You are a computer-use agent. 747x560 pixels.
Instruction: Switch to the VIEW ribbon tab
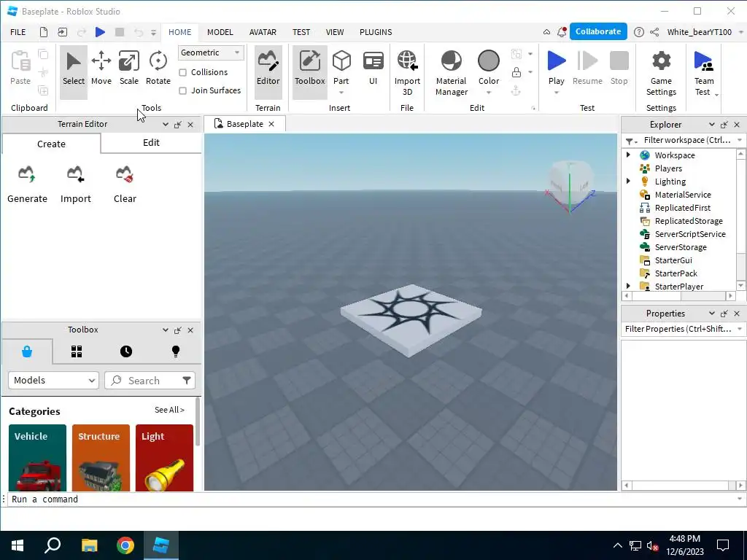pos(334,32)
